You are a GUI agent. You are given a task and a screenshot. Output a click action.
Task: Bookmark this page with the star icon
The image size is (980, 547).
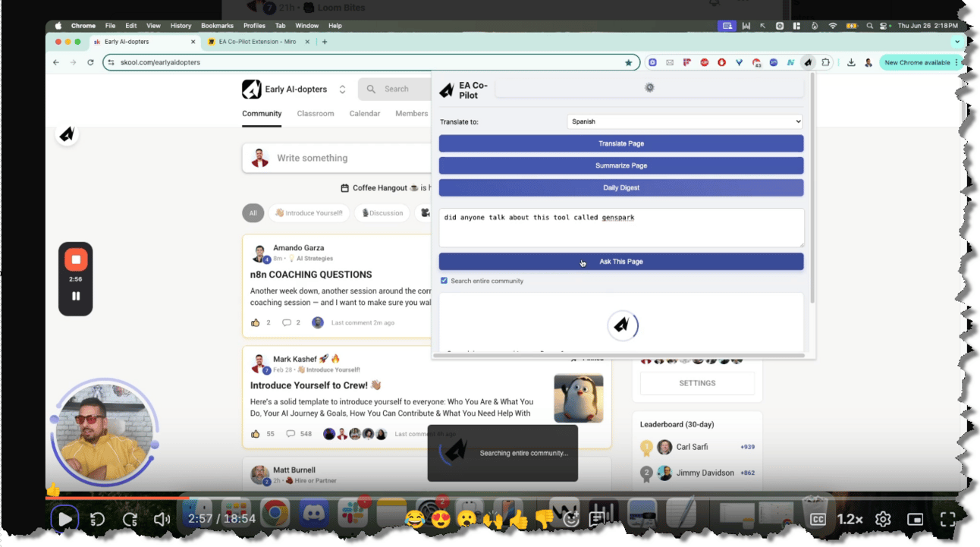click(628, 62)
